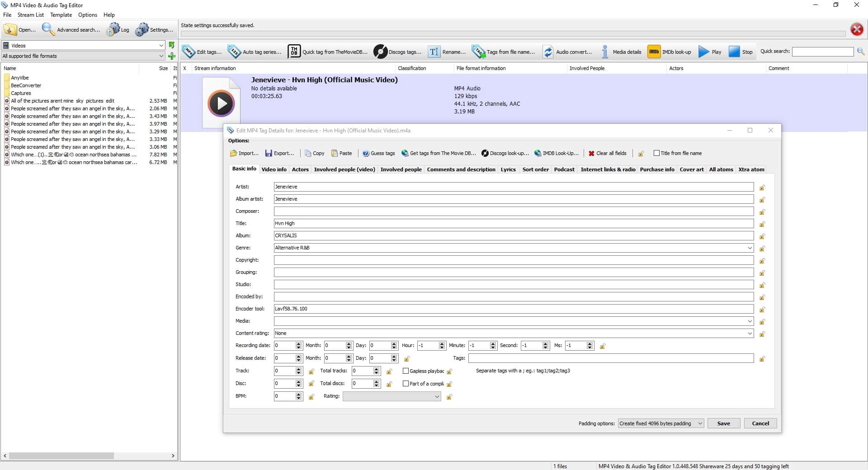This screenshot has height=470, width=868.
Task: Clear all fields in tag dialog
Action: (x=607, y=153)
